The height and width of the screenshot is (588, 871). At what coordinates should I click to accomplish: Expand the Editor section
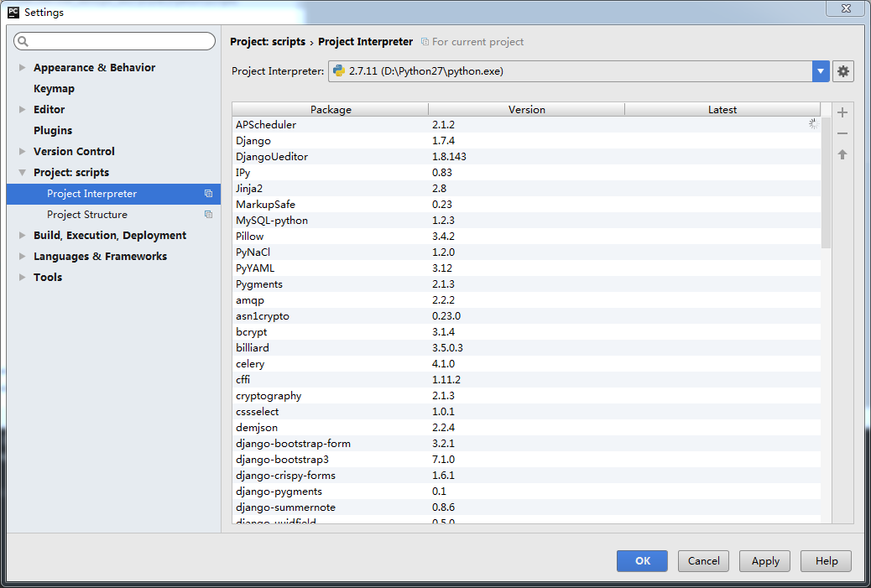tap(22, 109)
